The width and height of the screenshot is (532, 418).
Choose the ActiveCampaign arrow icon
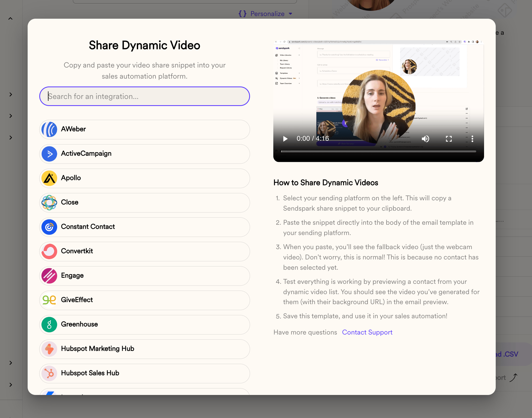click(x=49, y=154)
